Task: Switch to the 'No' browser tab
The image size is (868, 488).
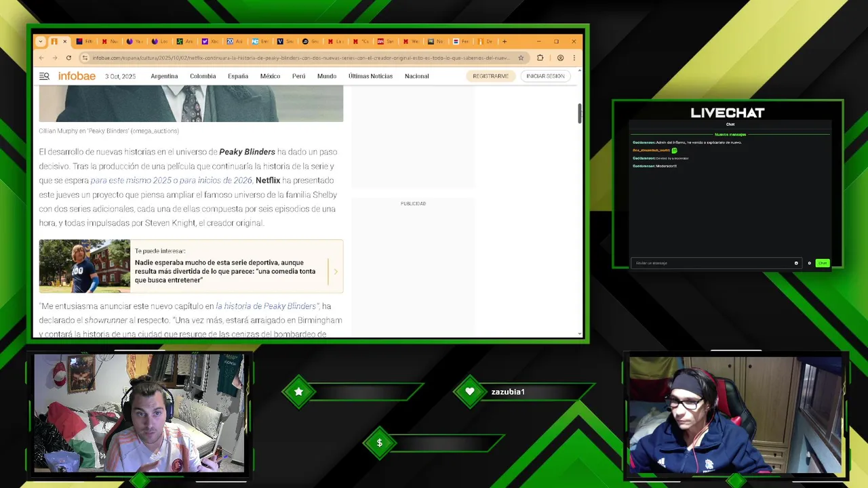Action: click(x=436, y=41)
